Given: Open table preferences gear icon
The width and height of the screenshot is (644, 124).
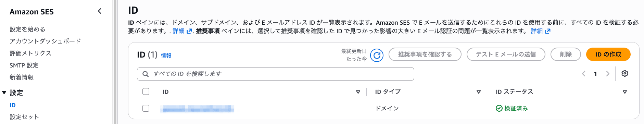Looking at the screenshot, I should [x=624, y=74].
